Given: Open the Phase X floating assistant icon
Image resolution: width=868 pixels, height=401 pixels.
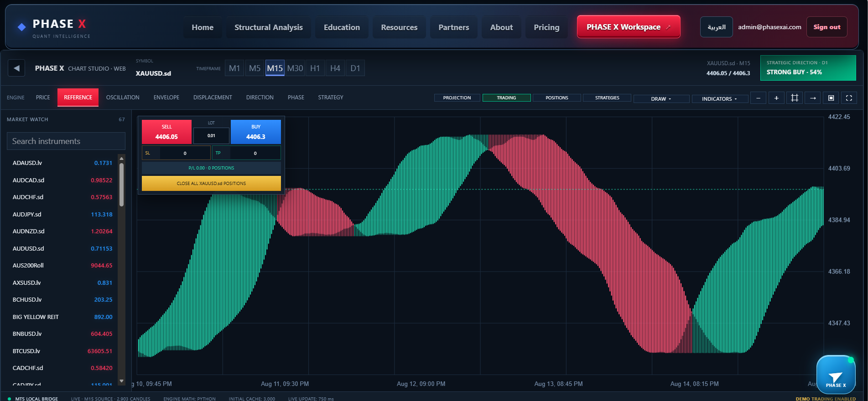Looking at the screenshot, I should pyautogui.click(x=836, y=375).
